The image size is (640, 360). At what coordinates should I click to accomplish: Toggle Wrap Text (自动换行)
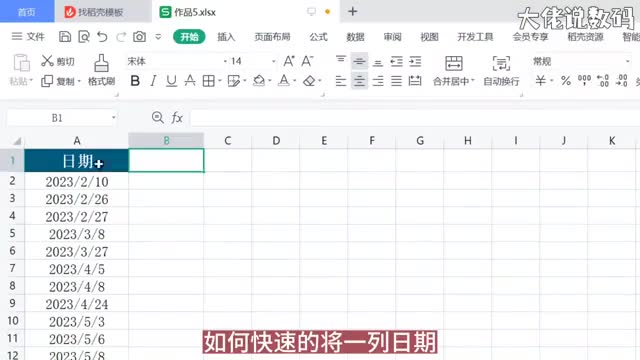501,70
